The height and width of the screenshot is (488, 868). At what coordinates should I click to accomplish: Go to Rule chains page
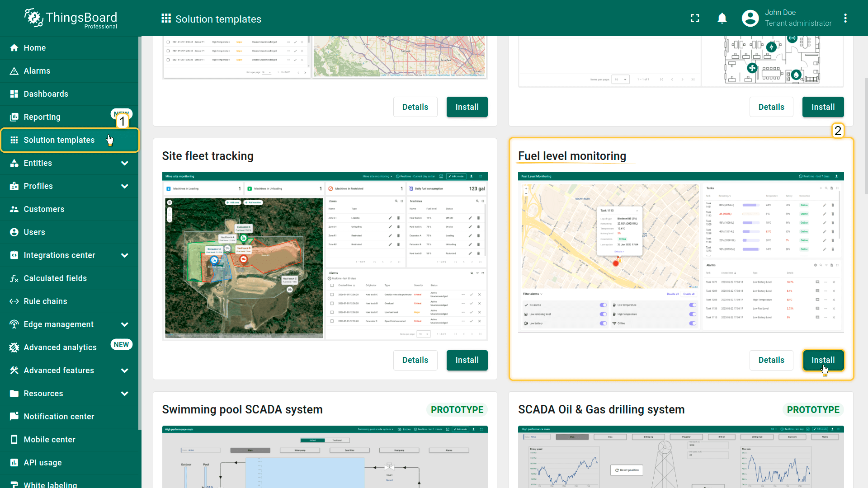tap(45, 301)
